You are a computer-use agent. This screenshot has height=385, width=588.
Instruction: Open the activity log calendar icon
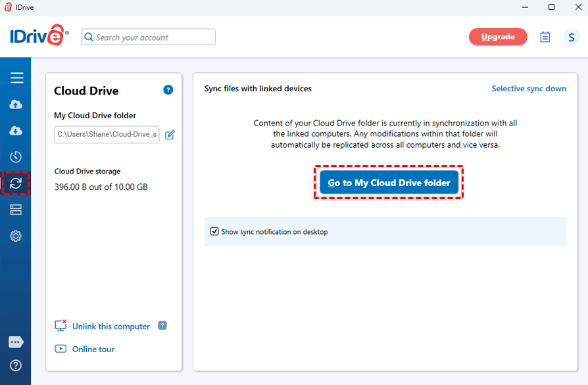(x=545, y=37)
